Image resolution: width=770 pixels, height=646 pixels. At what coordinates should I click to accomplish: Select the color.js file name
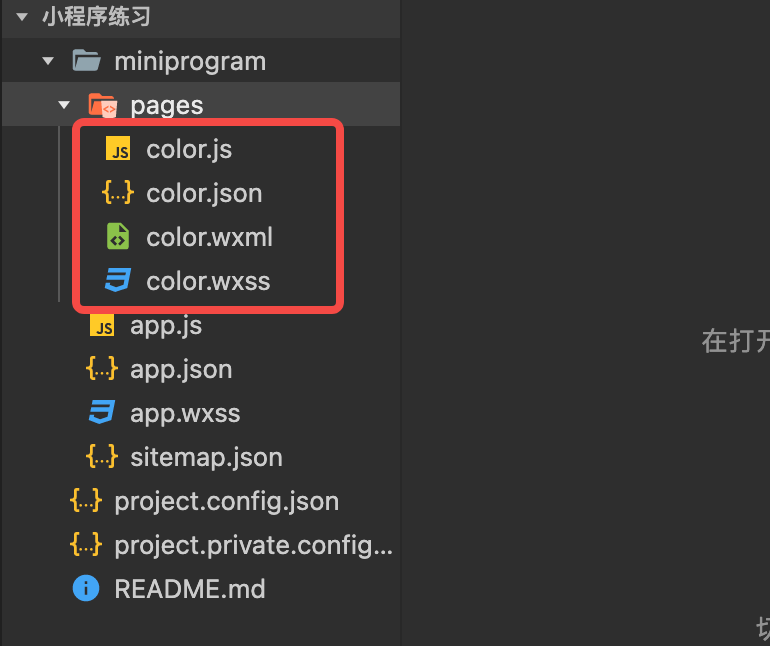click(x=189, y=149)
